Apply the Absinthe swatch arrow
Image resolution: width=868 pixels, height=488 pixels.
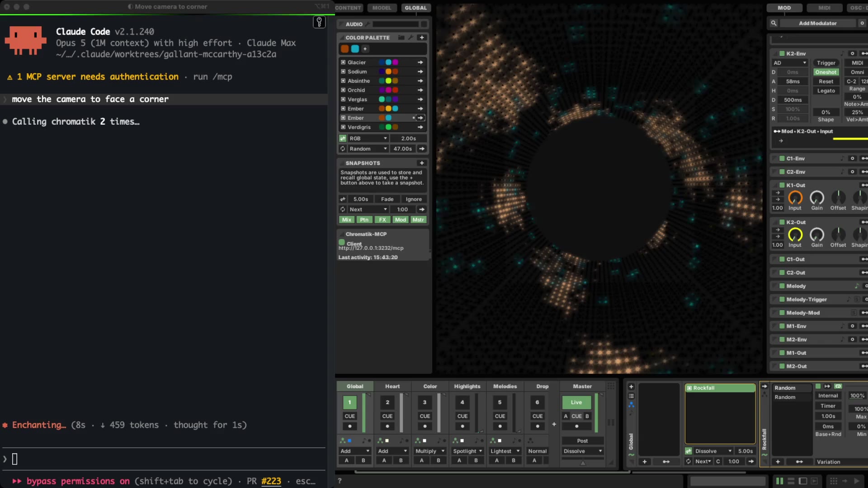coord(420,81)
